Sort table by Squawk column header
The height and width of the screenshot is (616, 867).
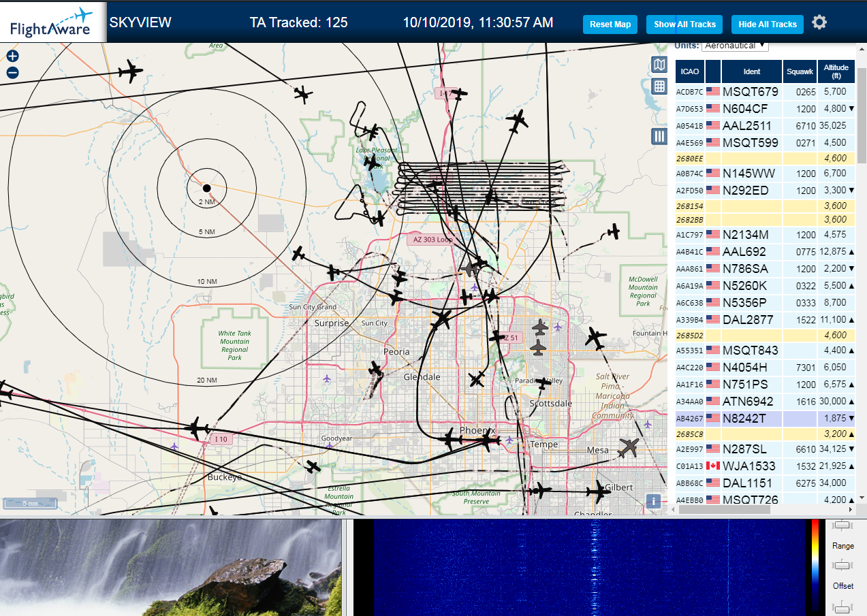800,71
